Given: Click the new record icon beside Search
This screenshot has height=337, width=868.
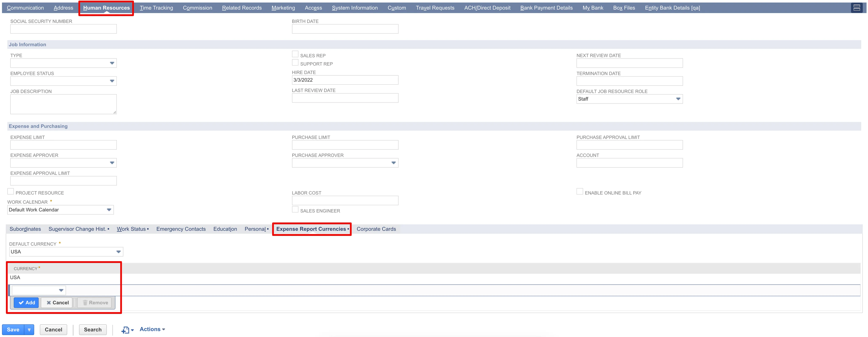Looking at the screenshot, I should pos(127,330).
